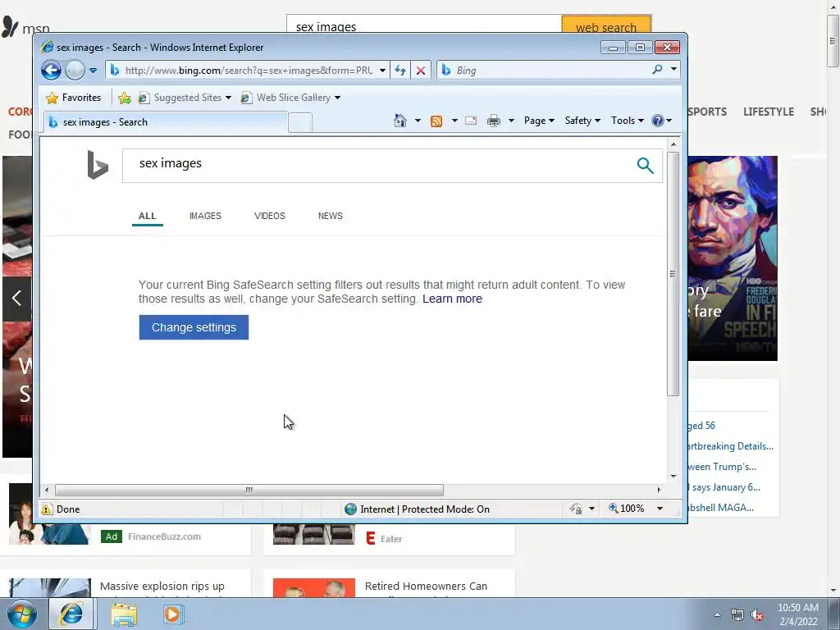Click the Frederick Douglass portrait thumbnail
This screenshot has width=840, height=630.
point(733,258)
